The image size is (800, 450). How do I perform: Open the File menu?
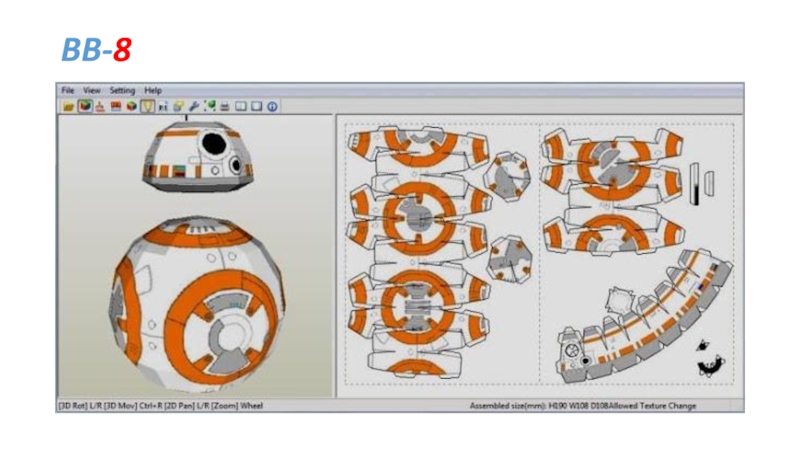68,91
